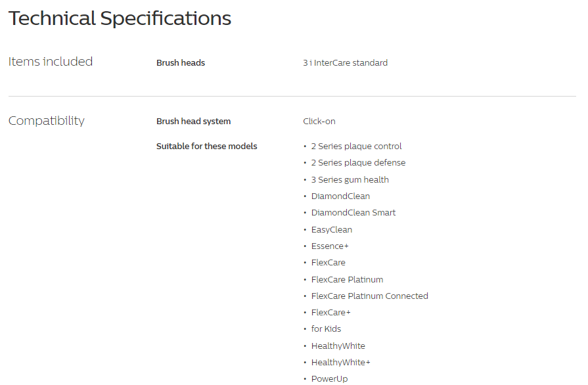Click the Technical Specifications heading
This screenshot has height=385, width=588.
pyautogui.click(x=120, y=18)
